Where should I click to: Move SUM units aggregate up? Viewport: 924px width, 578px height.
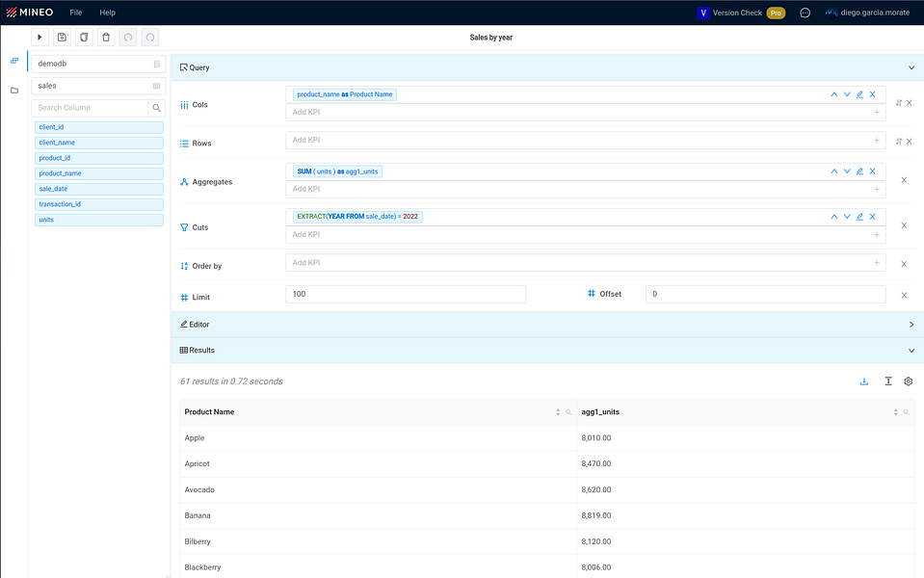pyautogui.click(x=833, y=171)
